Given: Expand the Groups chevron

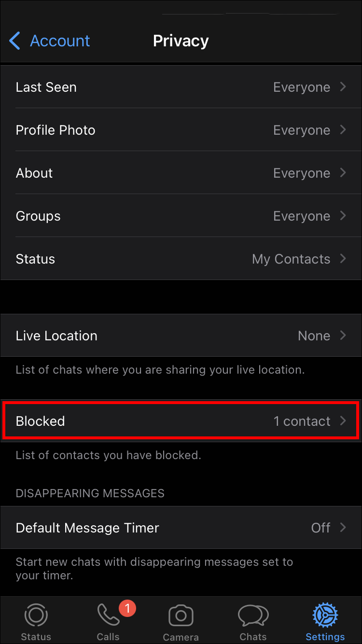Looking at the screenshot, I should click(x=343, y=216).
